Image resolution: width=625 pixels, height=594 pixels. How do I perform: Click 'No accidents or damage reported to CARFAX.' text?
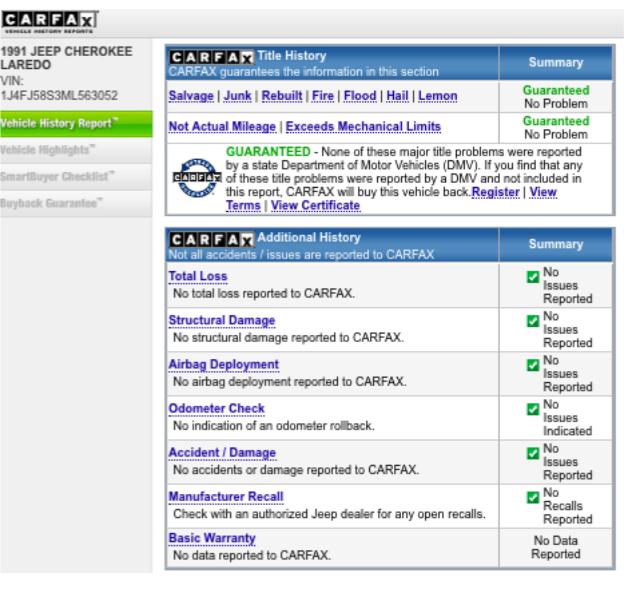pos(296,470)
